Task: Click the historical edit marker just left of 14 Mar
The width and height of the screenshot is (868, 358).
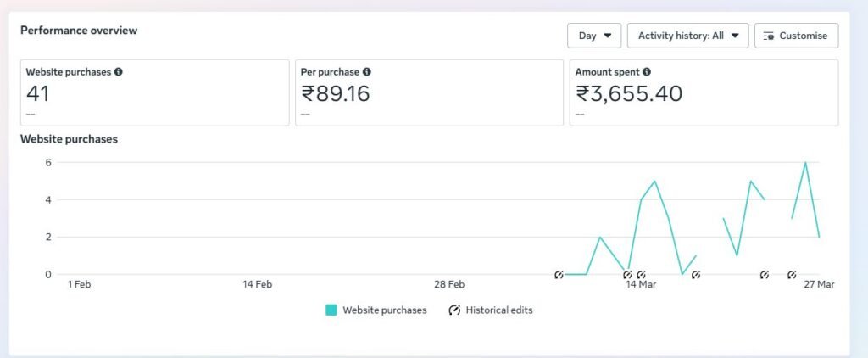Action: point(627,275)
